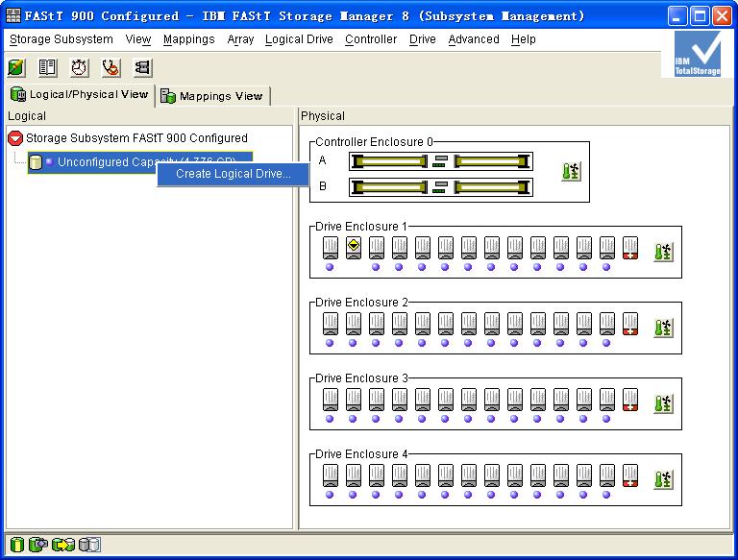Click third status bar icon with arrow cylinders

[x=63, y=545]
